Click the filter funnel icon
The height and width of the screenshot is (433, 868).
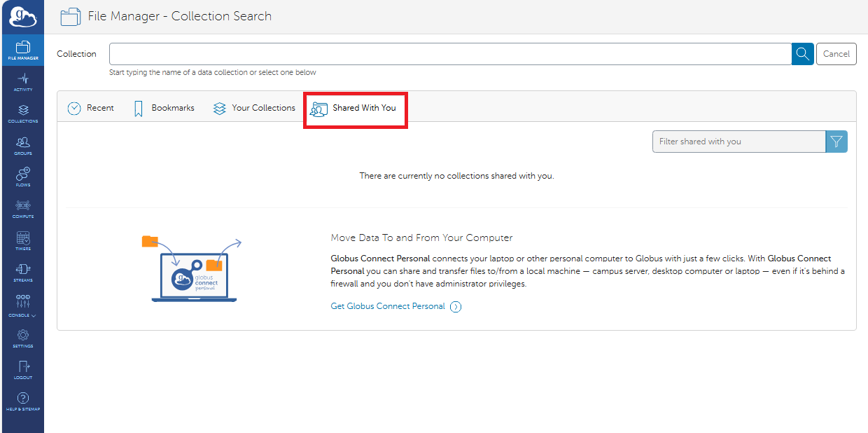[836, 141]
